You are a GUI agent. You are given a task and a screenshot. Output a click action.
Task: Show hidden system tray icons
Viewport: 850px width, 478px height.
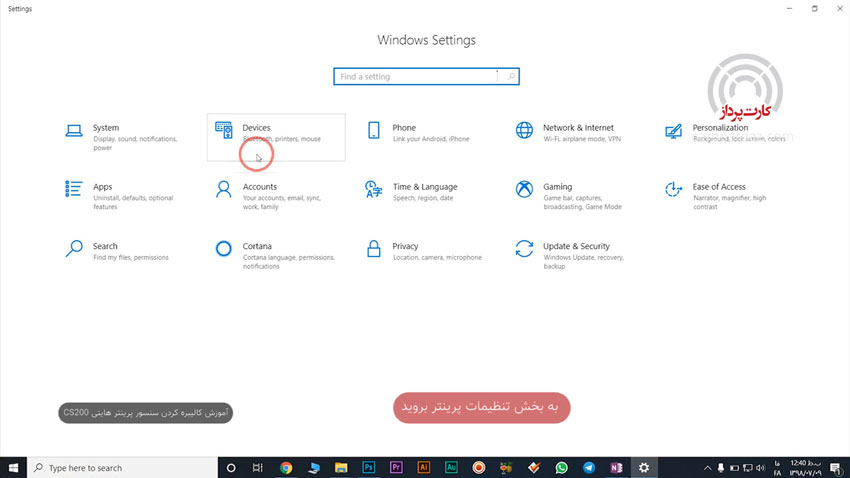[x=707, y=468]
